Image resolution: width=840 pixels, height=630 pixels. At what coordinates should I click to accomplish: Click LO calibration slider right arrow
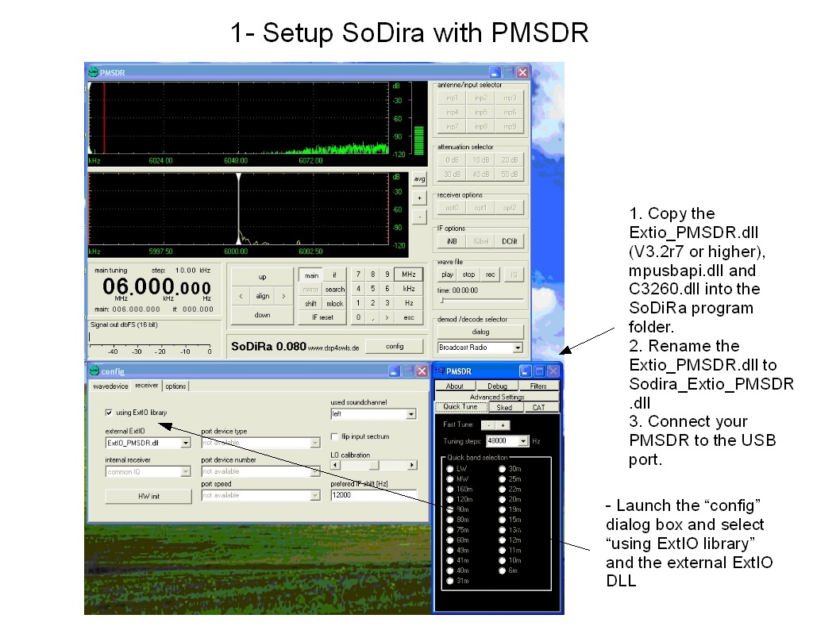412,465
